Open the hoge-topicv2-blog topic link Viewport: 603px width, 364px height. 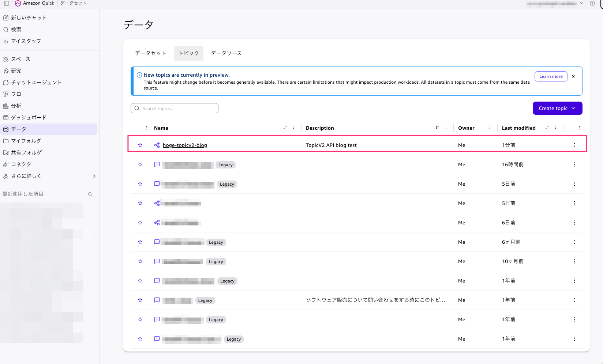[185, 145]
